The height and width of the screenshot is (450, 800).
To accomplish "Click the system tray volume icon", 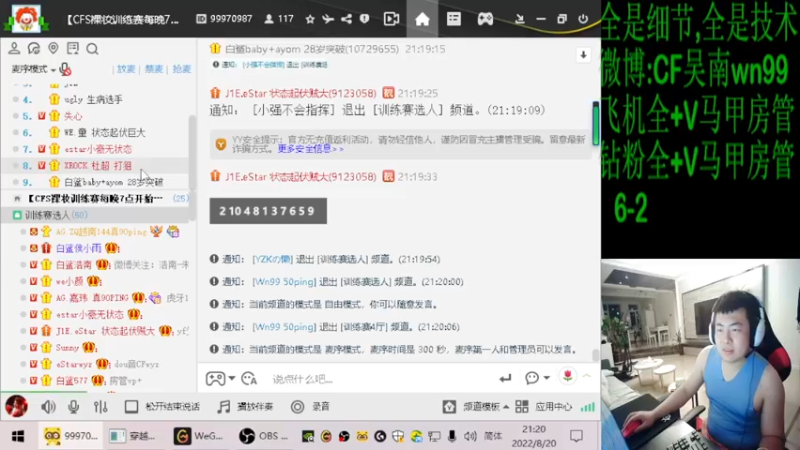I will 470,436.
